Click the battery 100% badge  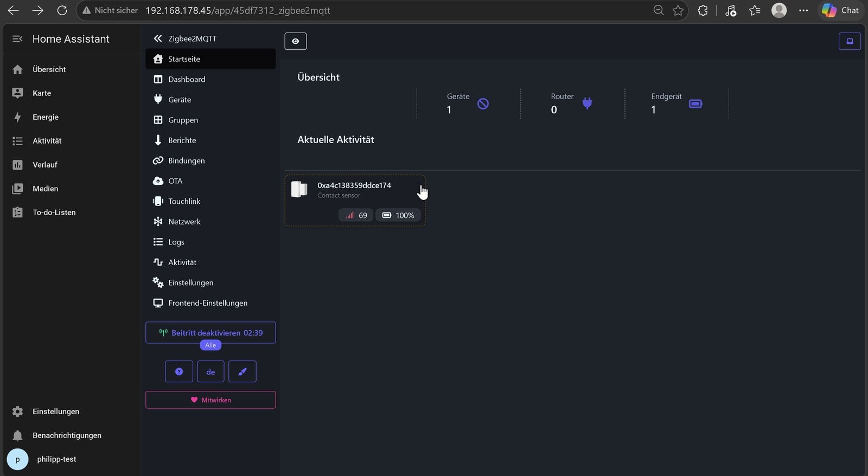[x=398, y=215]
